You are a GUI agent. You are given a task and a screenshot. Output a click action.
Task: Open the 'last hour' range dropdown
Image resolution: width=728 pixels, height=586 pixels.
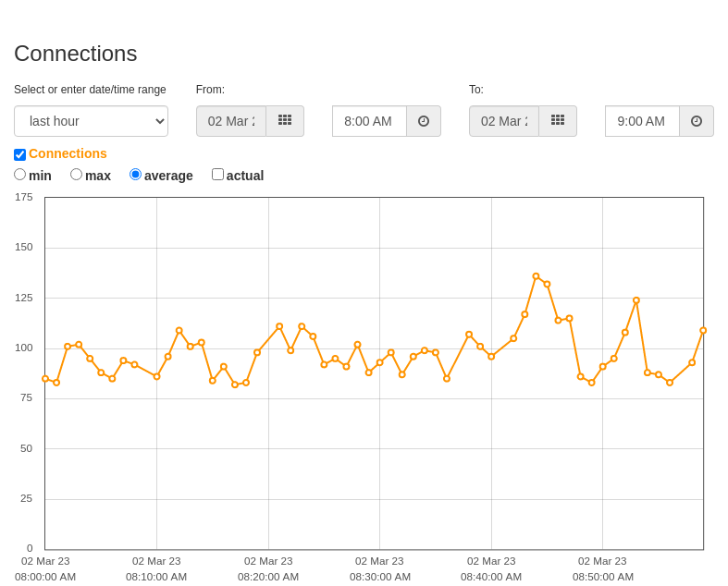coord(91,121)
